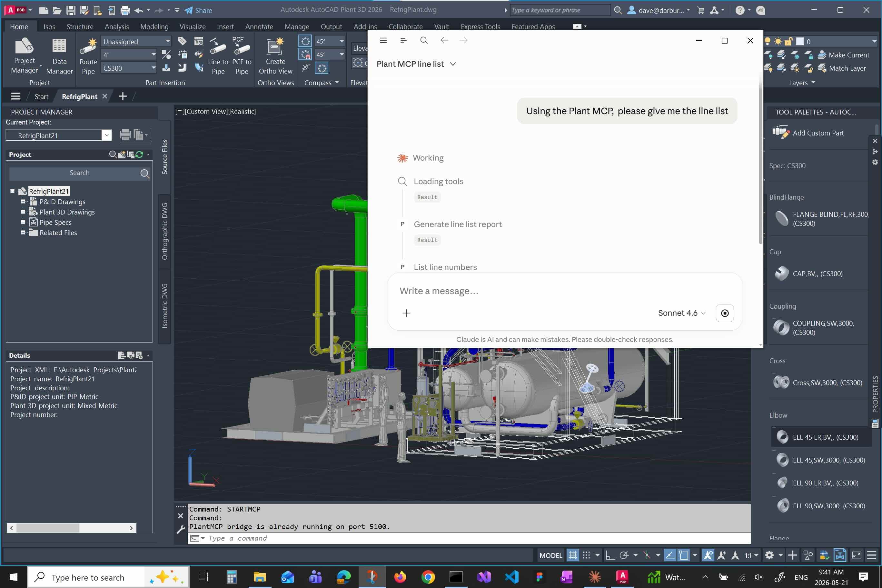Viewport: 882px width, 588px height.
Task: Pick the COUPLING,SW,3000 palette part
Action: click(814, 327)
